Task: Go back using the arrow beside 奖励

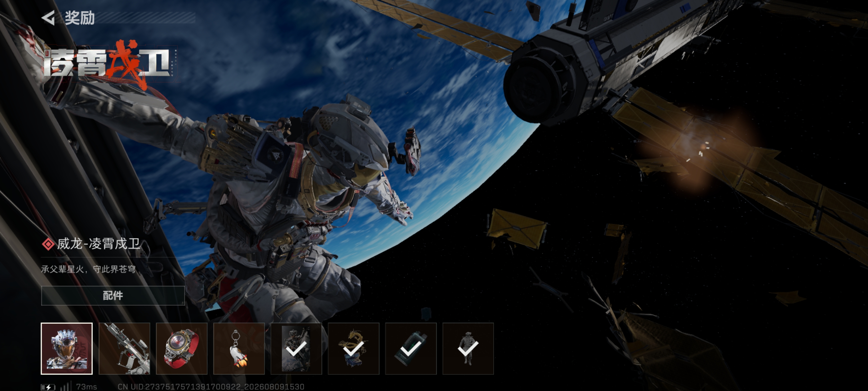Action: (48, 18)
